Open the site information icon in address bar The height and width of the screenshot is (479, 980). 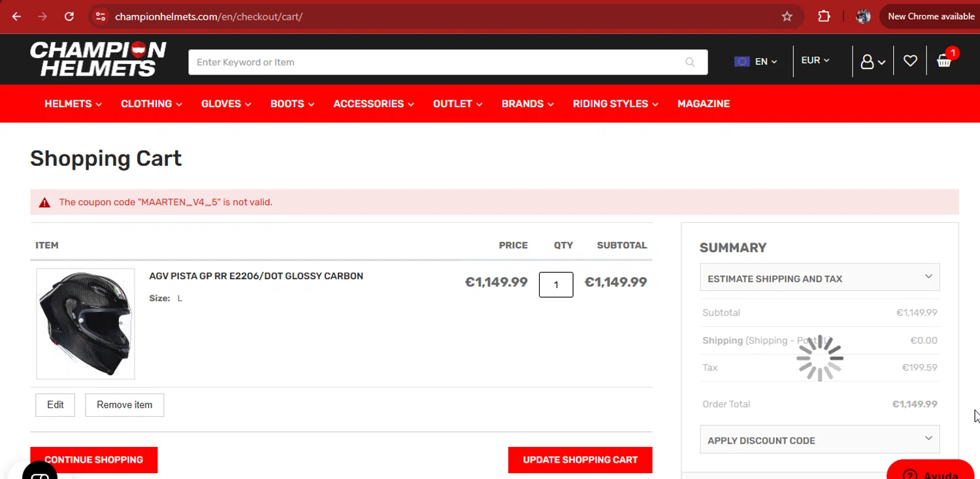pos(100,16)
